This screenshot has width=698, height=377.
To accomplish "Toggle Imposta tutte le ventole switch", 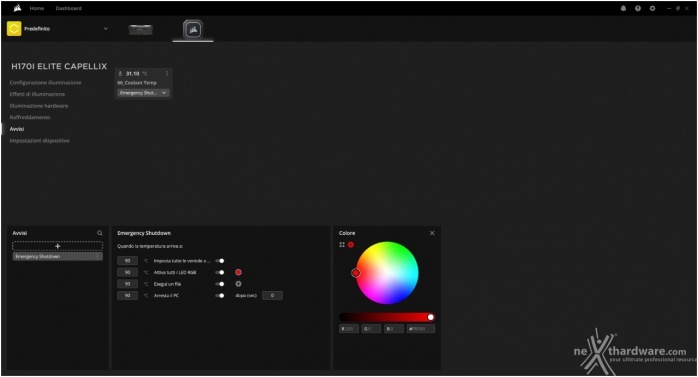I will click(220, 261).
